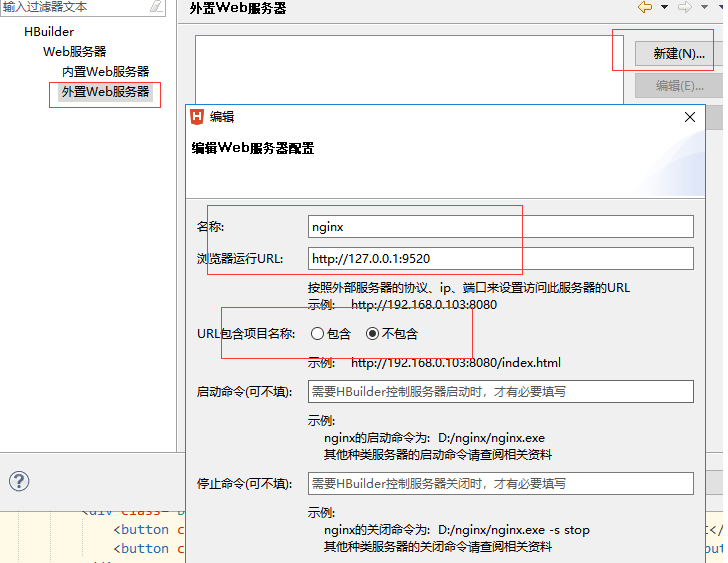The image size is (728, 563).
Task: Click the external server list box
Action: [x=409, y=70]
